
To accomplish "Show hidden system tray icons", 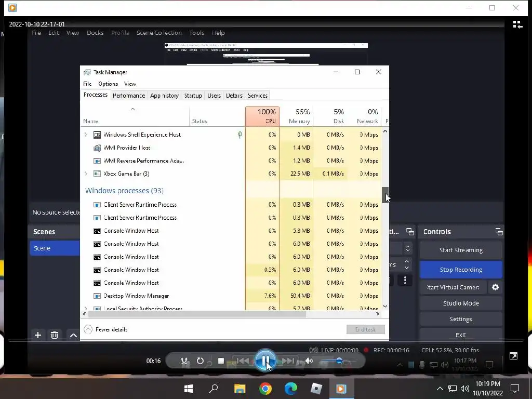I will tap(440, 389).
